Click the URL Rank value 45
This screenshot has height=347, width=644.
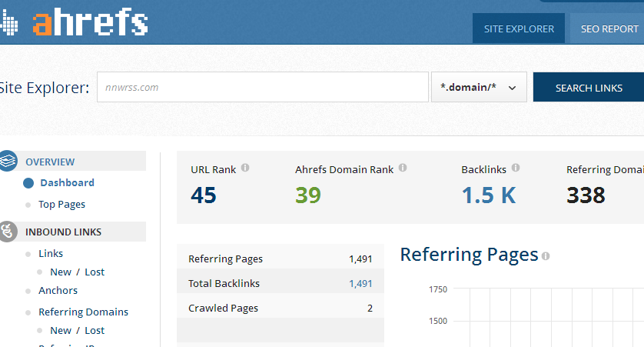point(204,195)
